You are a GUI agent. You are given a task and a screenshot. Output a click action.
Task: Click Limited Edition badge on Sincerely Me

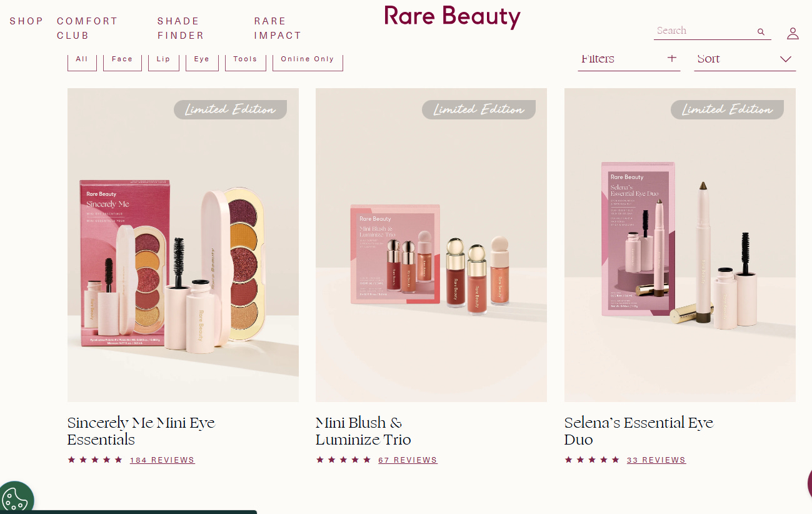pyautogui.click(x=230, y=109)
